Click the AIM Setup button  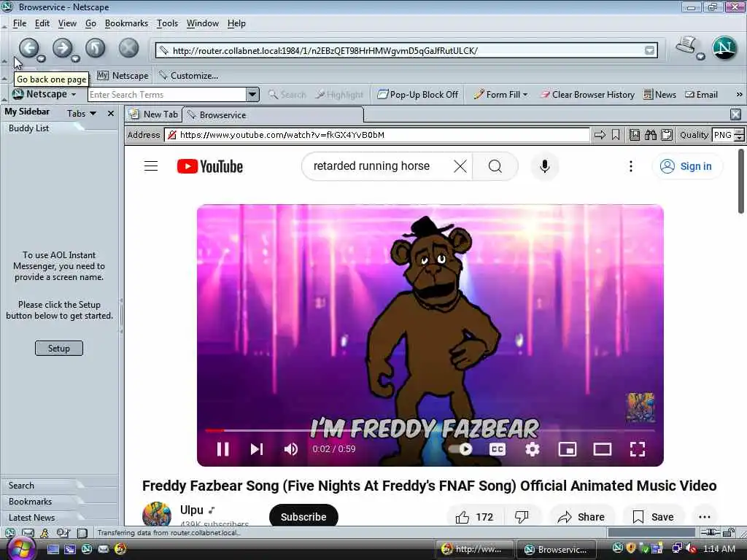coord(58,348)
